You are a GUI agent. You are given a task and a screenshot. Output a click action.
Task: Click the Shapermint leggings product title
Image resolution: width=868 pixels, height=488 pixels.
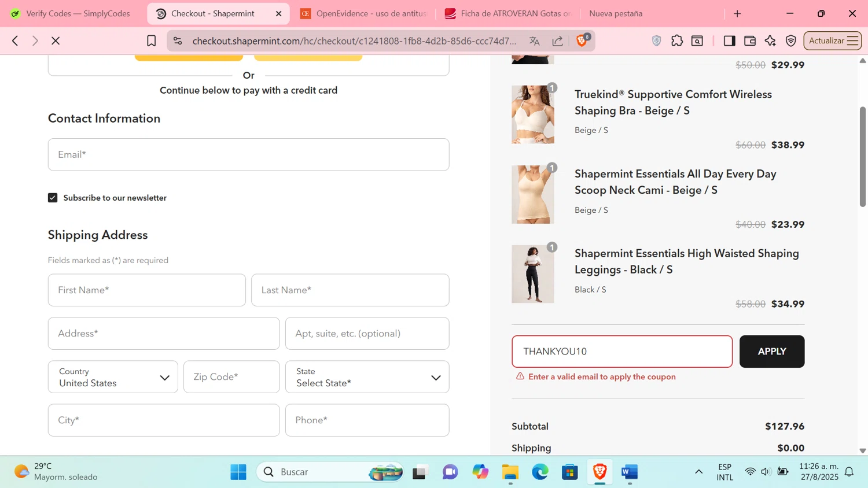687,261
